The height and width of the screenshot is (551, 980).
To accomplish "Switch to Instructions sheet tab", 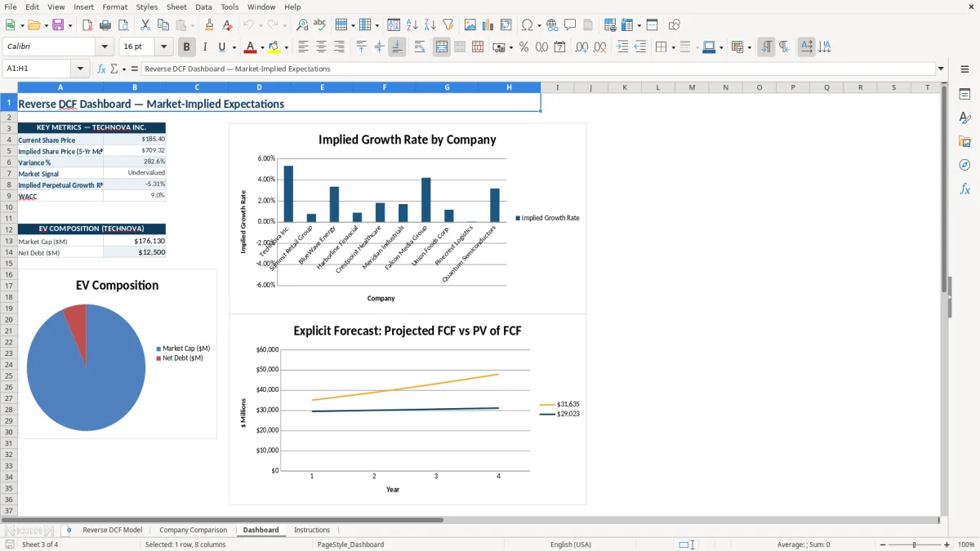I will click(x=312, y=530).
